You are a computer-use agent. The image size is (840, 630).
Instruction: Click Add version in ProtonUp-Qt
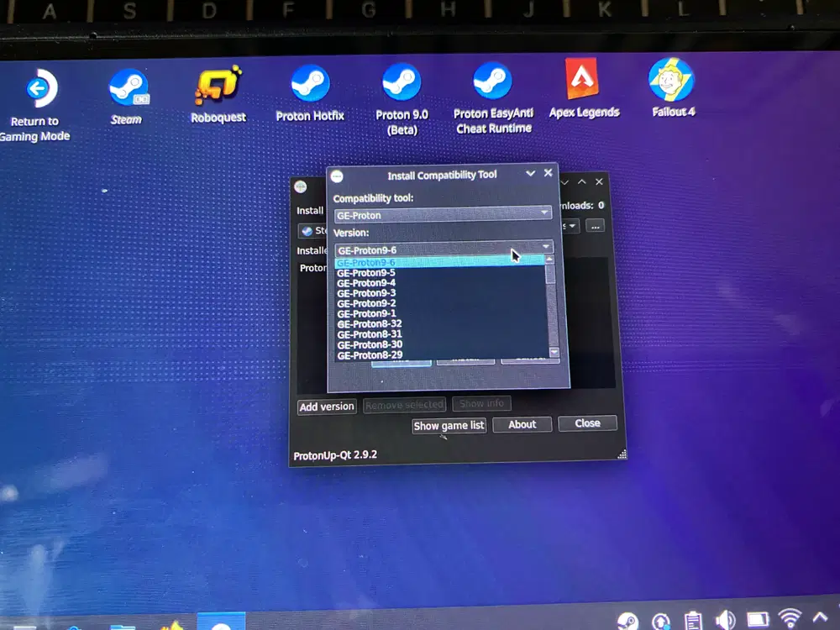click(327, 407)
